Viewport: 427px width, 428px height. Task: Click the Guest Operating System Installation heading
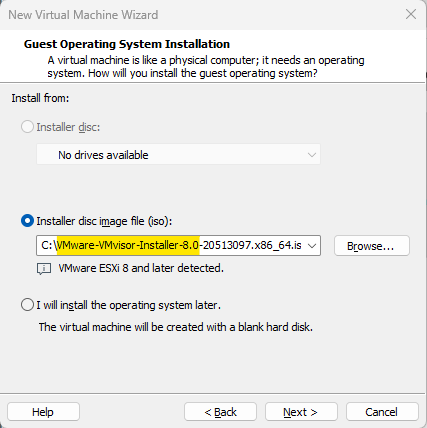pos(127,44)
